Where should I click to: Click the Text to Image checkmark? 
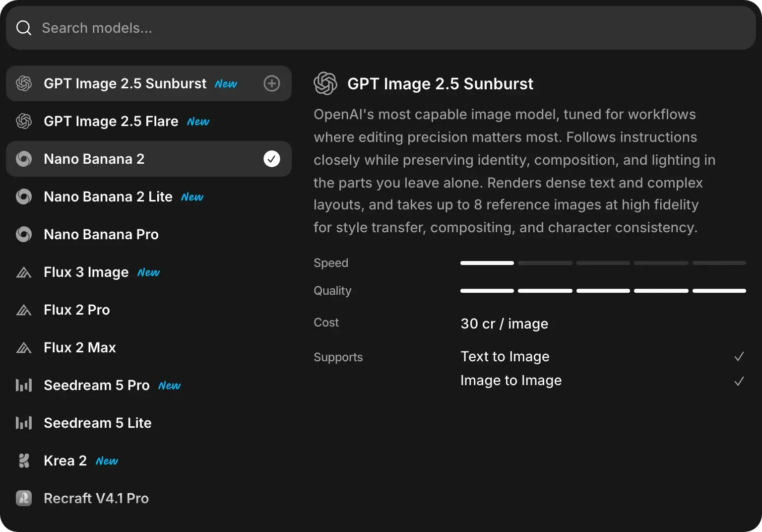tap(739, 356)
